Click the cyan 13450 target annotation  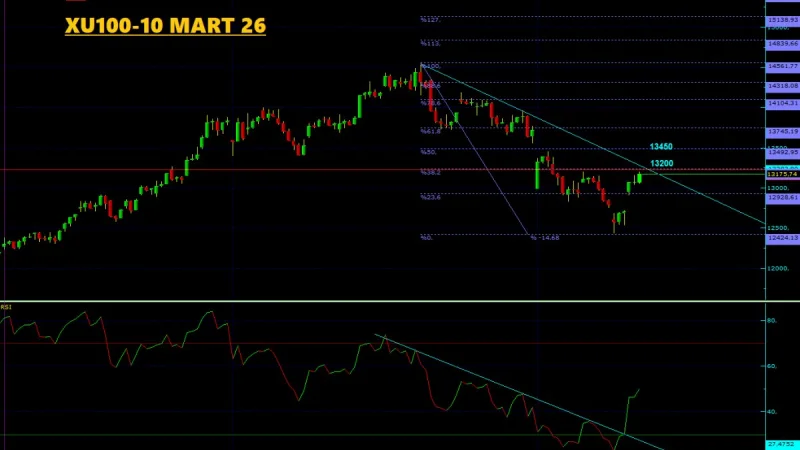click(x=661, y=146)
